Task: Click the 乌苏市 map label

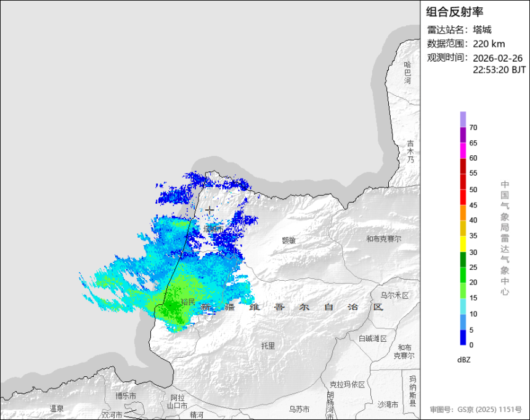Action: point(299,410)
